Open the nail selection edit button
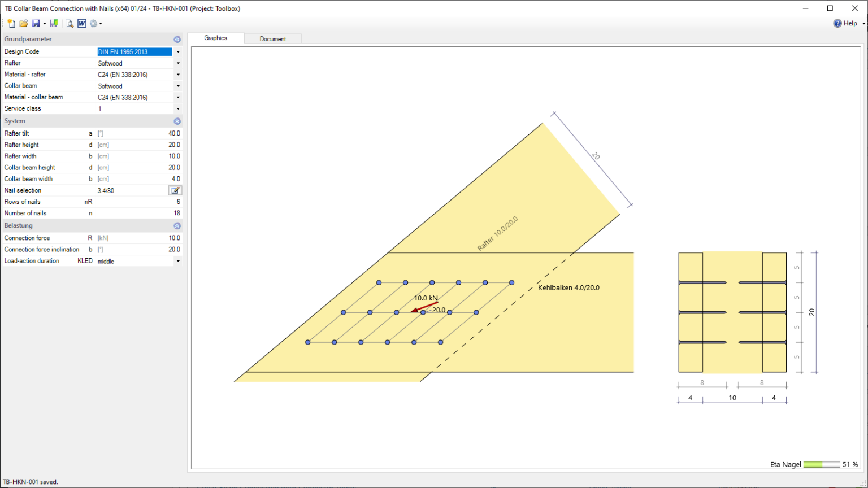The height and width of the screenshot is (488, 868). click(175, 190)
